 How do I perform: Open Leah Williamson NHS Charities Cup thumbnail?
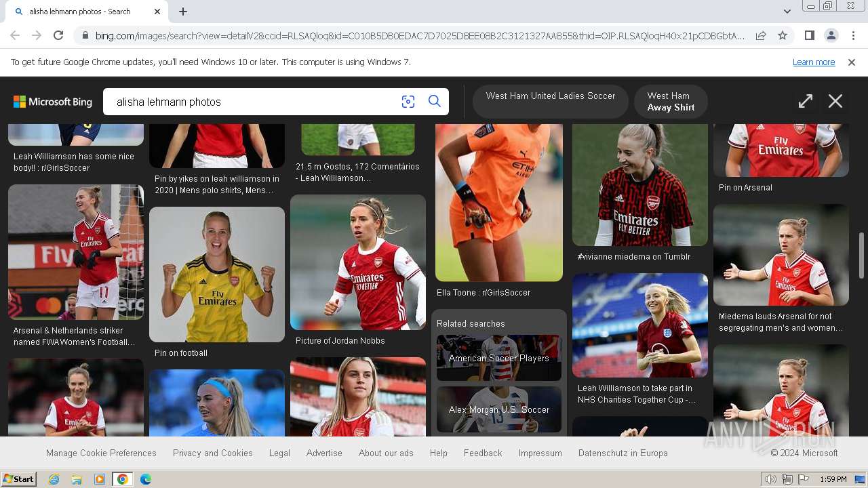pos(640,325)
